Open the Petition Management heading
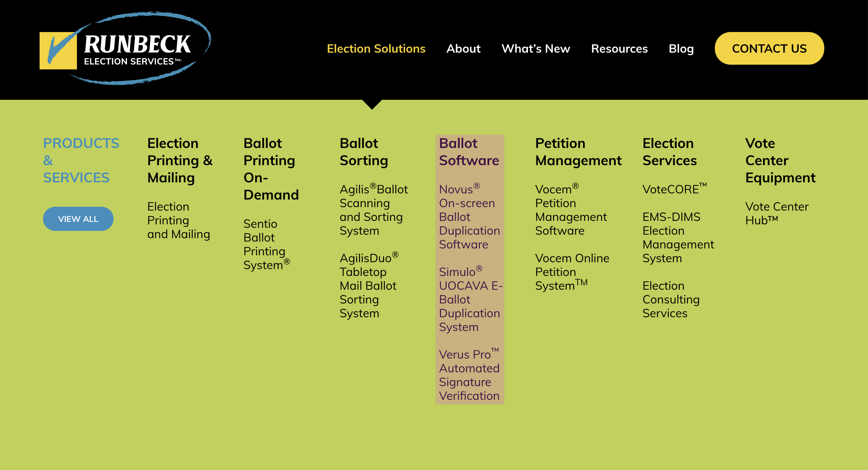868x470 pixels. (579, 152)
